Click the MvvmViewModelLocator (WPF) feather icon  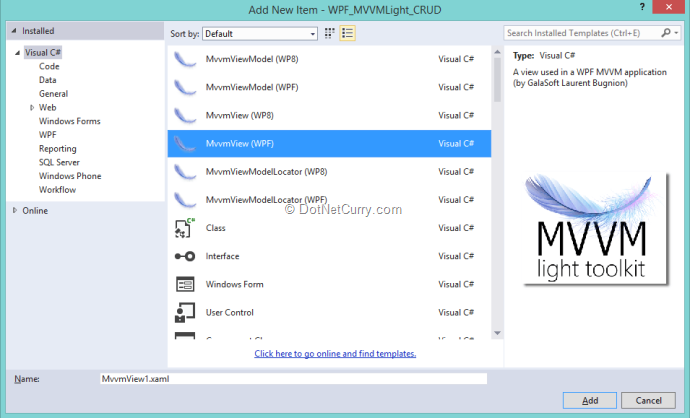[x=185, y=200]
